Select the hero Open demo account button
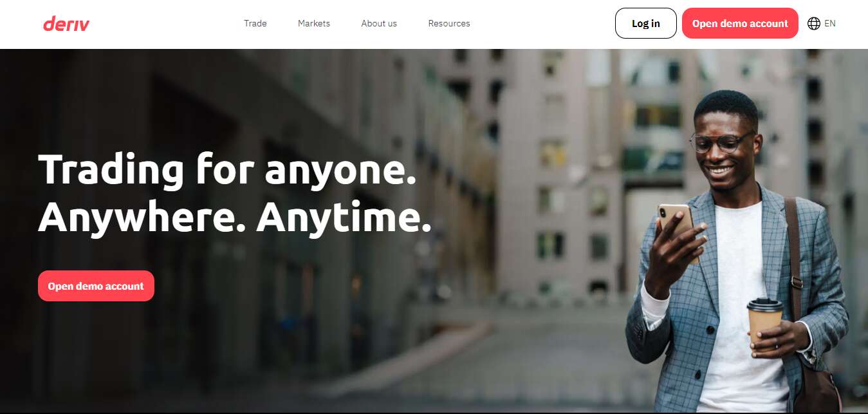 pyautogui.click(x=96, y=286)
